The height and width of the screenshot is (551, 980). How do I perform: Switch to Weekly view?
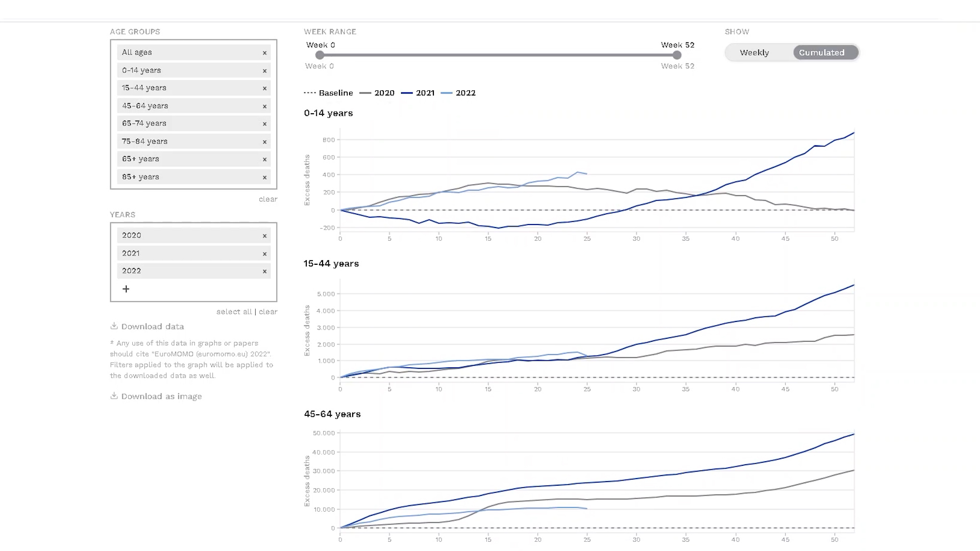tap(754, 53)
